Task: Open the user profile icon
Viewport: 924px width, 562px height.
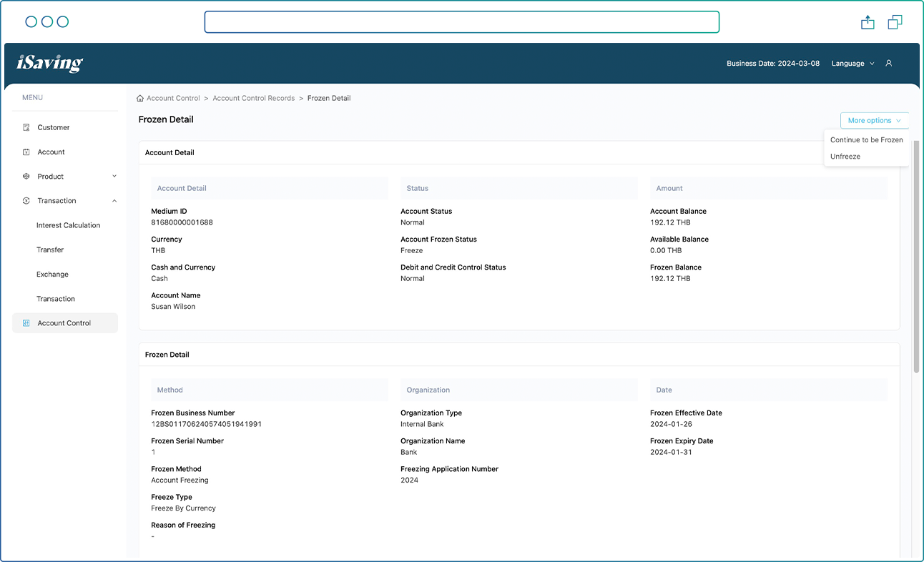Action: 889,64
